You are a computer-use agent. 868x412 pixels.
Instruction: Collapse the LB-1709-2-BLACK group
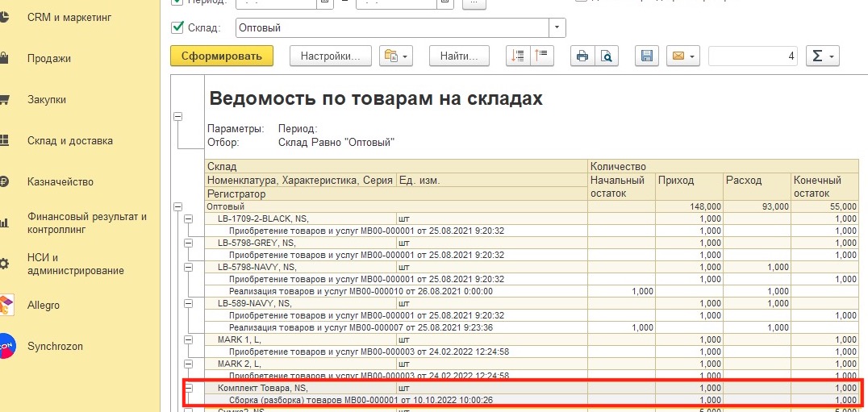(x=188, y=218)
